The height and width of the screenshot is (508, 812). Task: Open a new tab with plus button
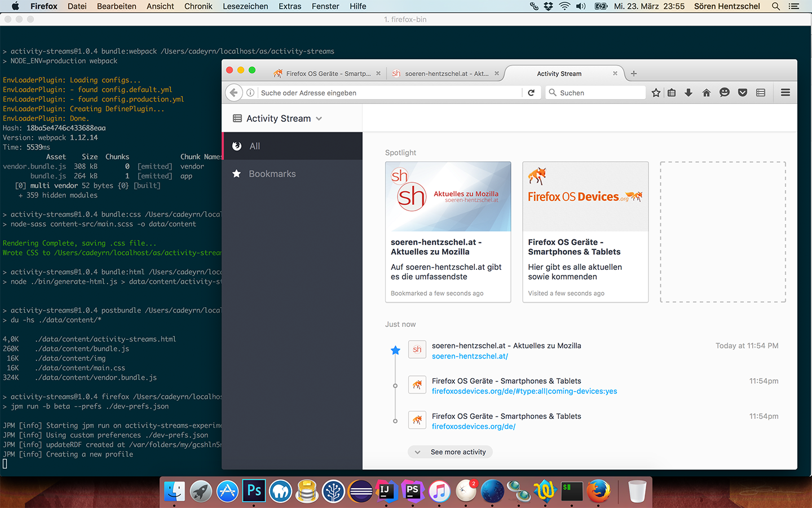pos(634,73)
